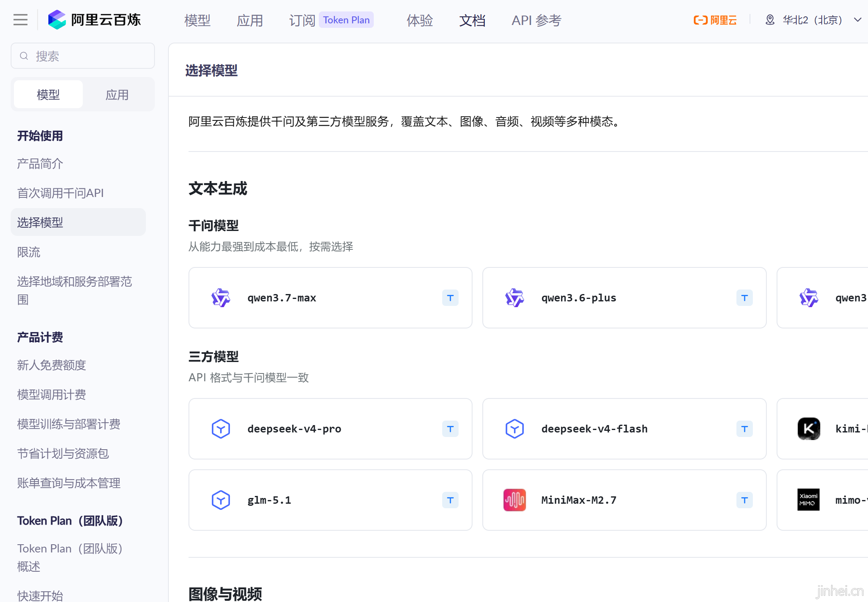Open 账单查询与成本管理 in the sidebar
Image resolution: width=868 pixels, height=602 pixels.
[69, 483]
